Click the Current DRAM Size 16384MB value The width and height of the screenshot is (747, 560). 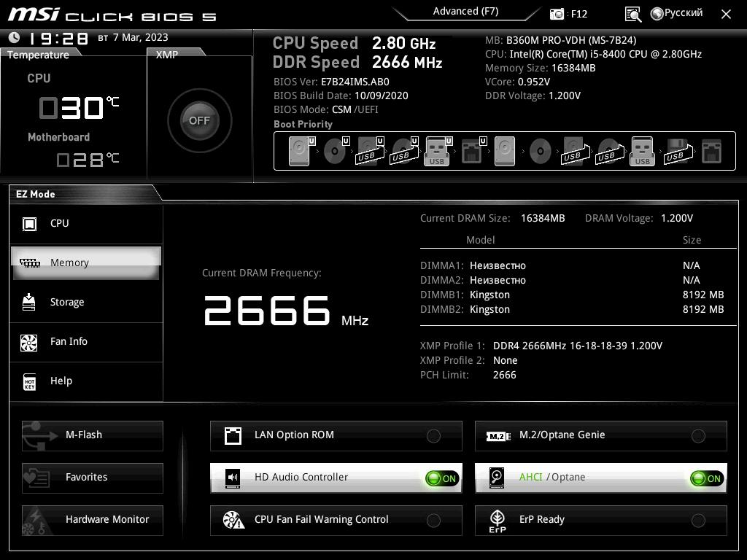pos(543,219)
